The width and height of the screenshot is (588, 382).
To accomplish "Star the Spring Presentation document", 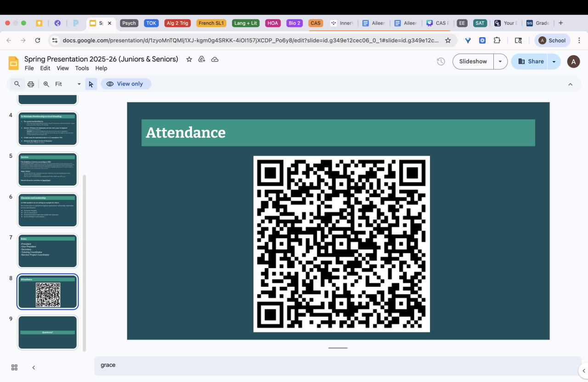I will click(189, 59).
